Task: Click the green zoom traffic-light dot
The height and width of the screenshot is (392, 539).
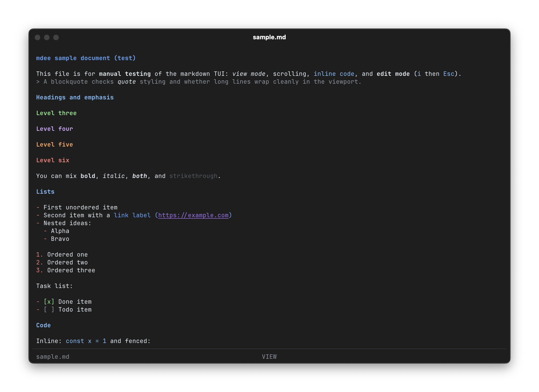Action: pos(56,37)
